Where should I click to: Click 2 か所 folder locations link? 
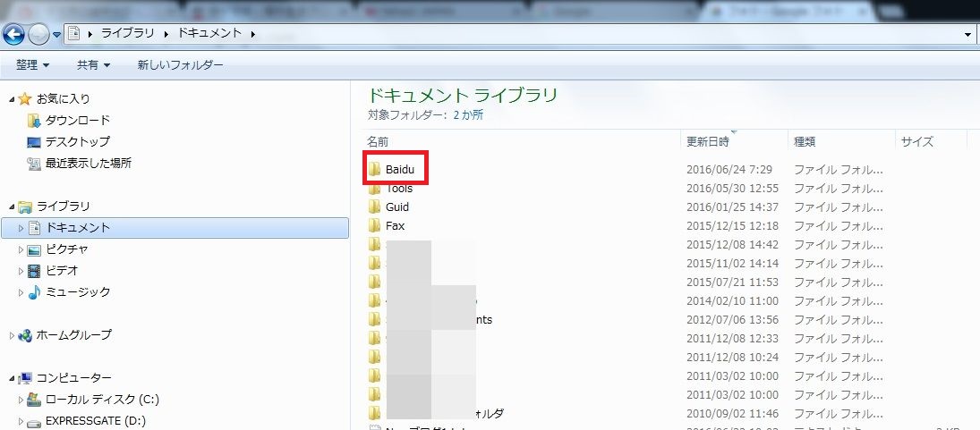(x=468, y=114)
